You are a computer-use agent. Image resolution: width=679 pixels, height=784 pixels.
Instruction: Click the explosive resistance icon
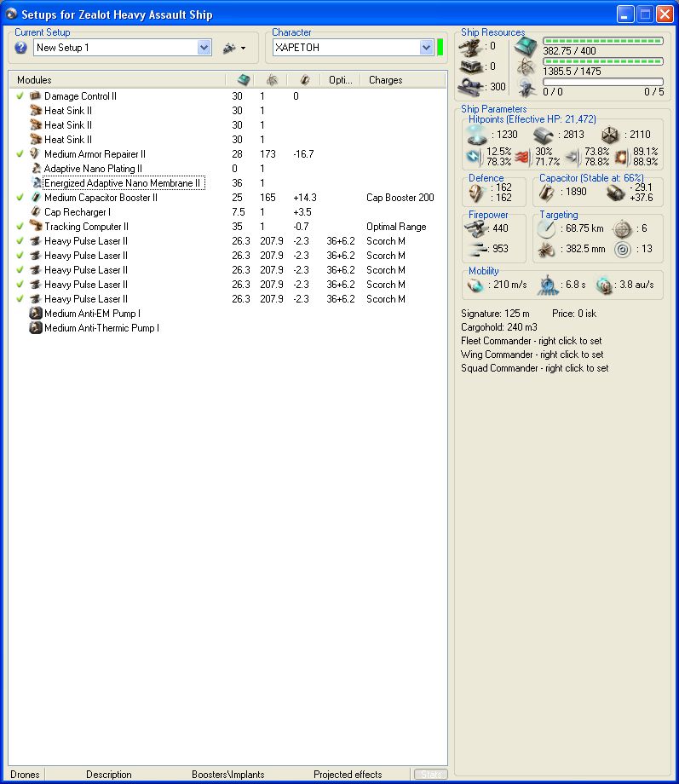(x=621, y=157)
